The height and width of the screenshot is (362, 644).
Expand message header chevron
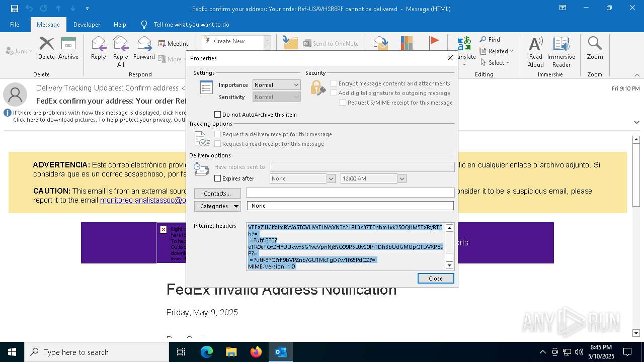pyautogui.click(x=636, y=122)
